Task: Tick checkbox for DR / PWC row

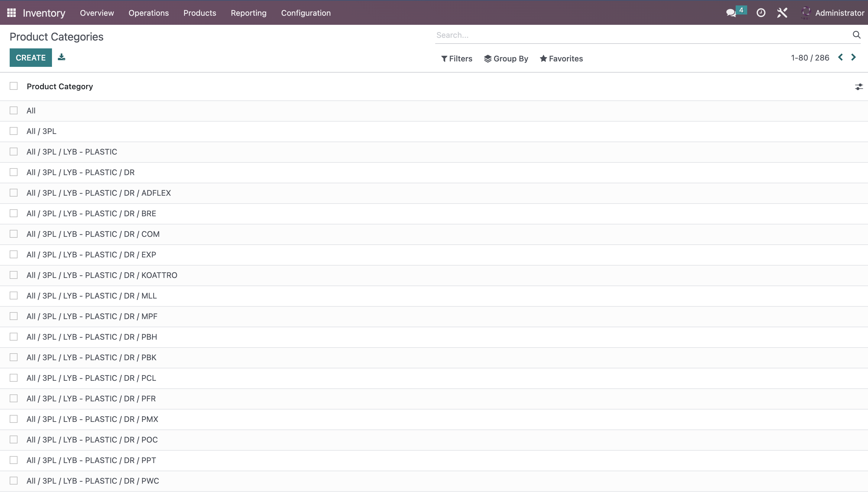Action: click(14, 481)
